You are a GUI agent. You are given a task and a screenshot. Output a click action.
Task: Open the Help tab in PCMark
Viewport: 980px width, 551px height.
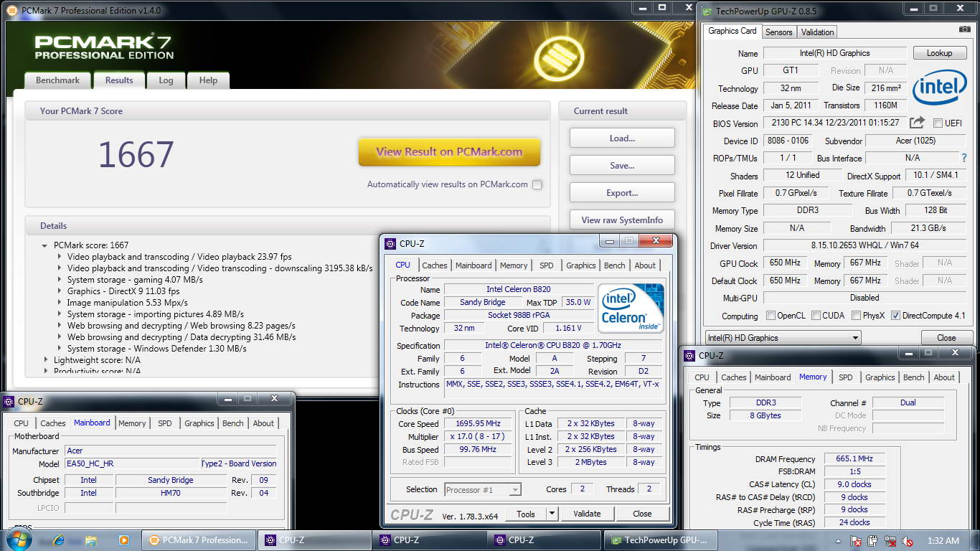[208, 80]
